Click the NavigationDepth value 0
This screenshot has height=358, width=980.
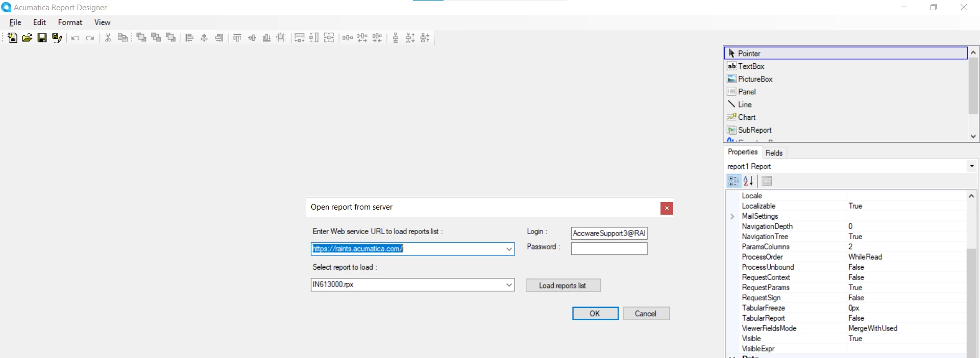[x=850, y=226]
